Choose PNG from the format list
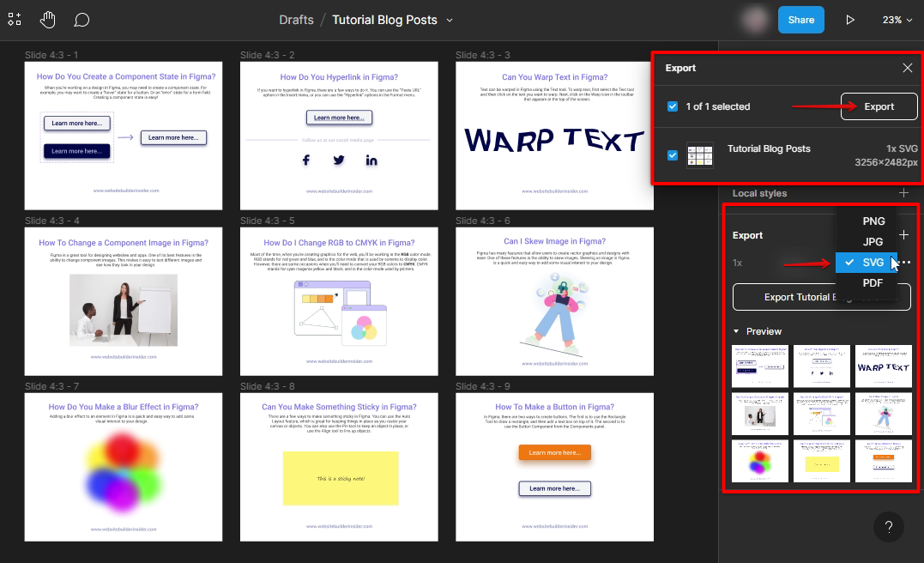Image resolution: width=924 pixels, height=563 pixels. [873, 221]
